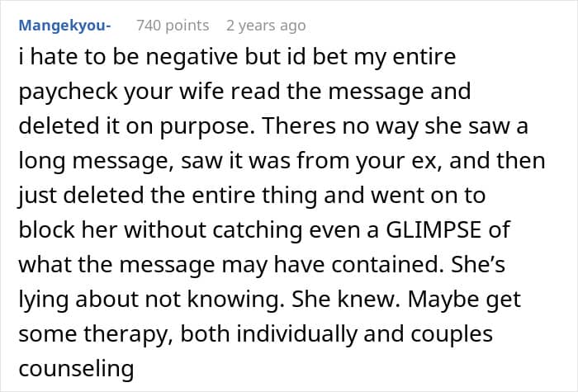Click the words 'some therapy' in the comment
Viewport: 578px width, 392px height.
96,334
